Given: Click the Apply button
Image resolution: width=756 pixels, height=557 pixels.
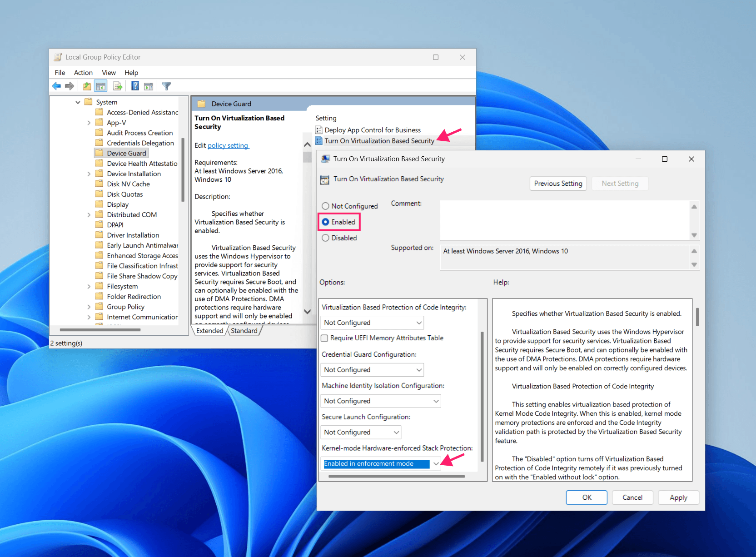Looking at the screenshot, I should click(678, 497).
